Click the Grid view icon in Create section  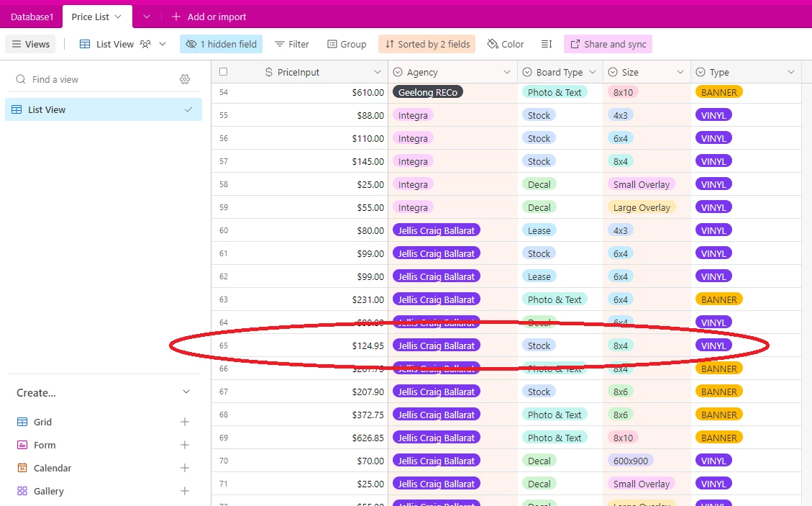(22, 422)
